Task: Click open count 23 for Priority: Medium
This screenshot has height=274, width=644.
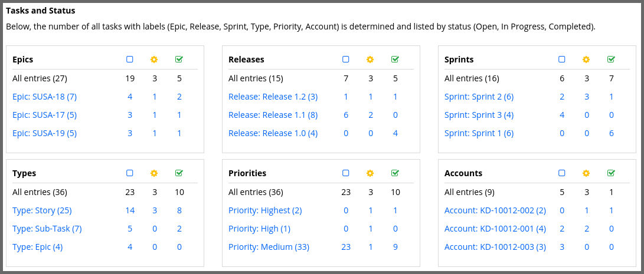Action: tap(346, 247)
